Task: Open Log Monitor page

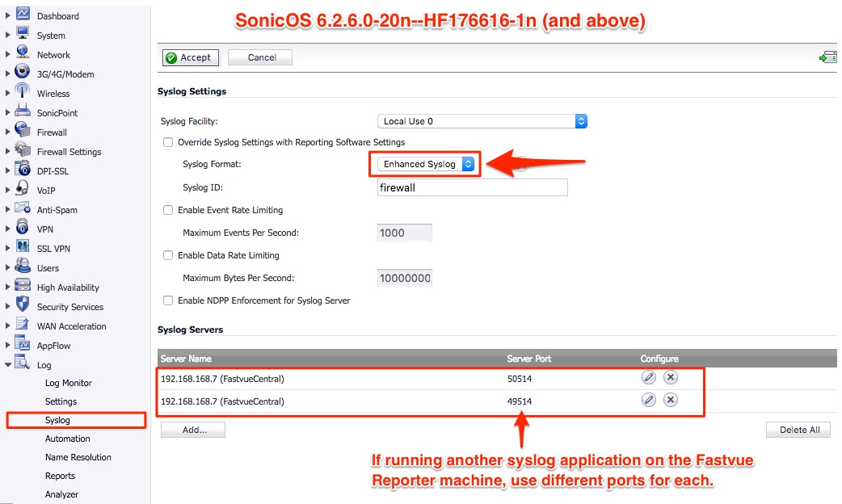Action: [68, 383]
